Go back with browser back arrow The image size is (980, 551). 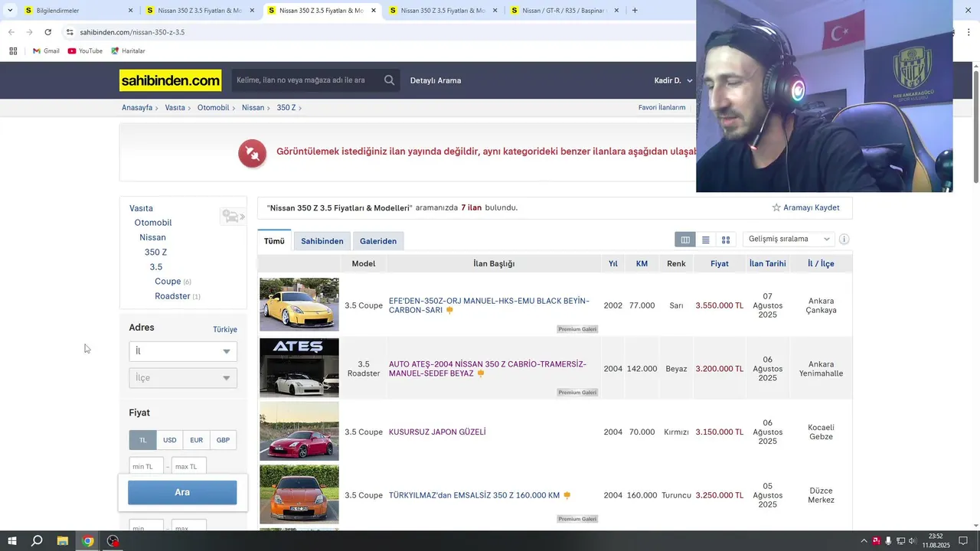point(11,32)
